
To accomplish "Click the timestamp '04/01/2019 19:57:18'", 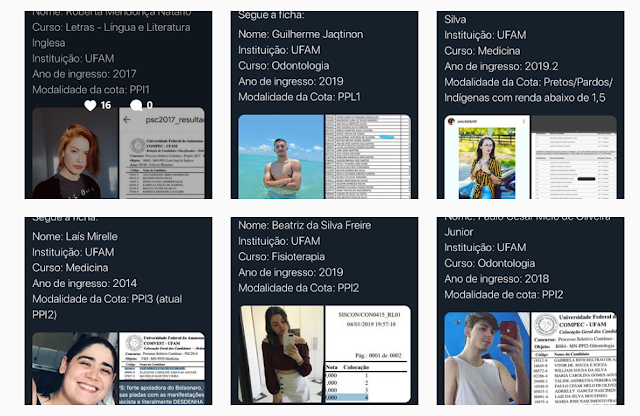I will tap(371, 324).
